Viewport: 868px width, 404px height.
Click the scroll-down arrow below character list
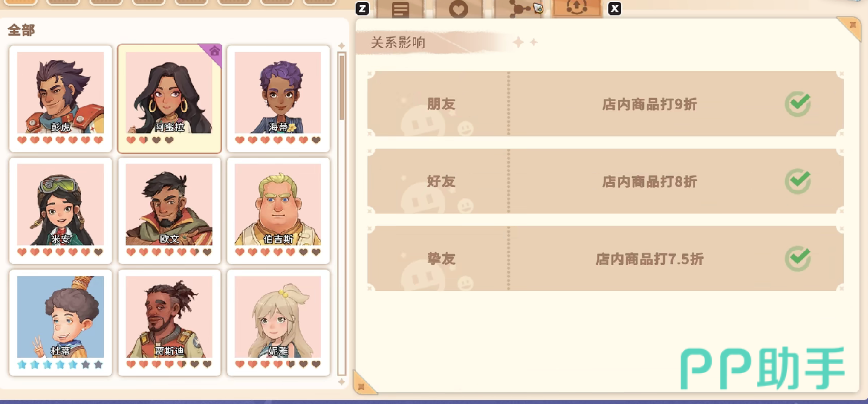[341, 382]
